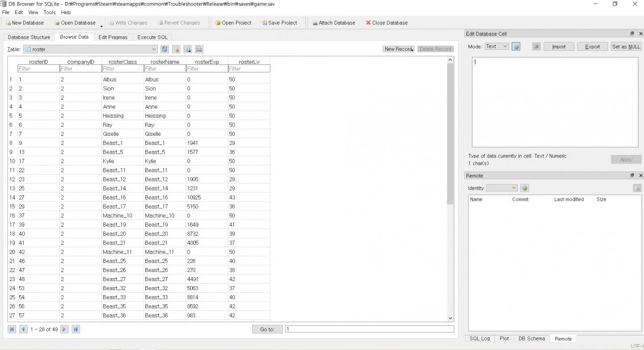Open the Tools menu

49,12
